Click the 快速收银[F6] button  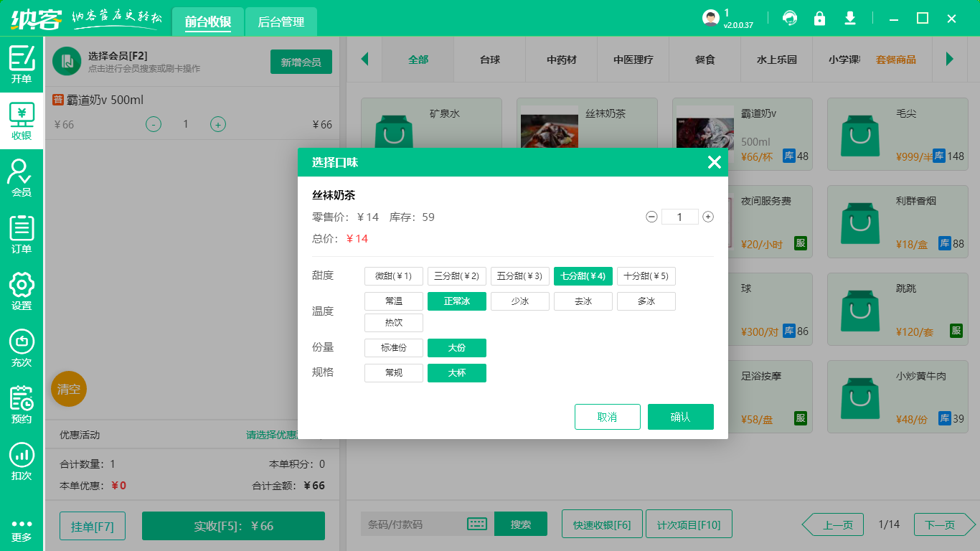click(x=602, y=524)
